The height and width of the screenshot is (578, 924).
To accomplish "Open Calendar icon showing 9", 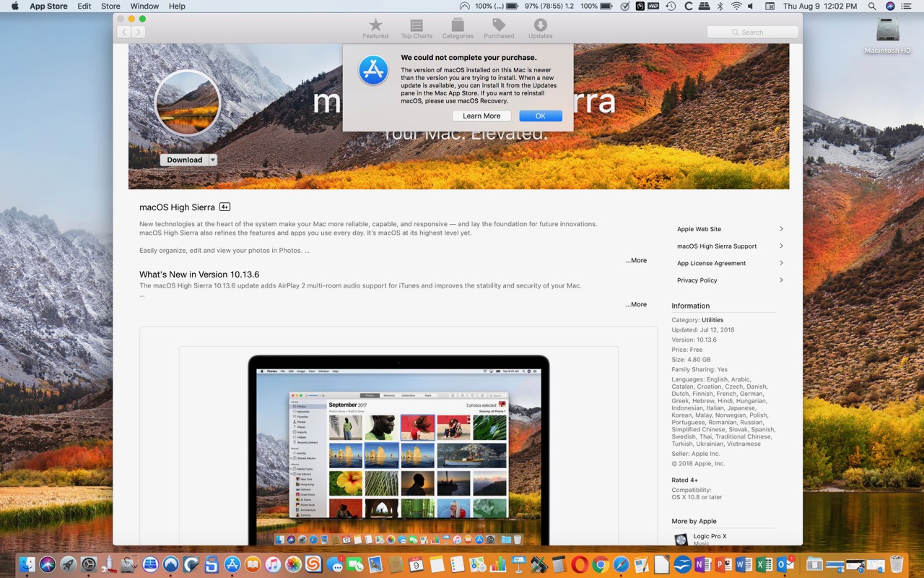I will point(416,564).
